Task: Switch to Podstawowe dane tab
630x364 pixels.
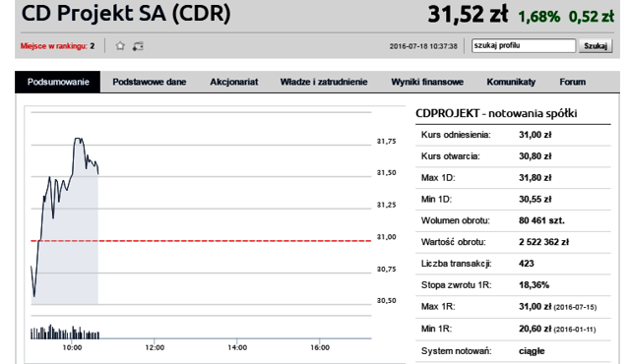Action: 149,82
